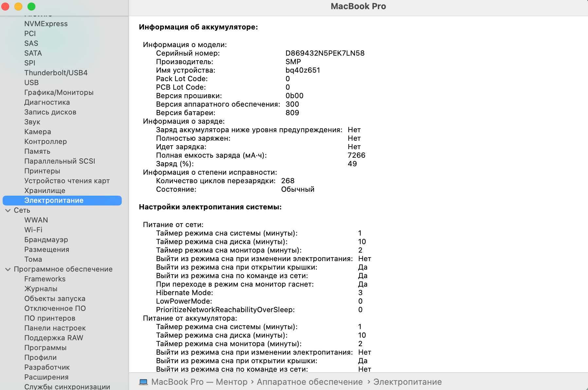Open Запись дисков section

[50, 112]
